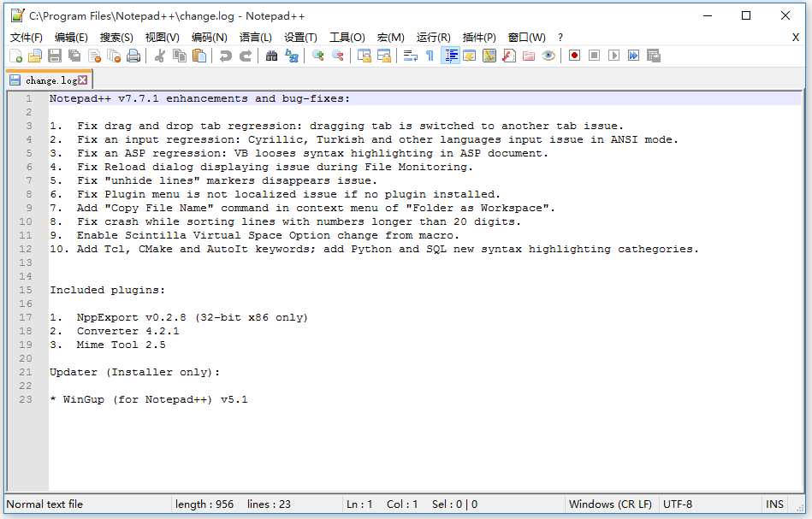Toggle synchronized horizontal scrolling
This screenshot has height=519, width=812.
point(383,56)
